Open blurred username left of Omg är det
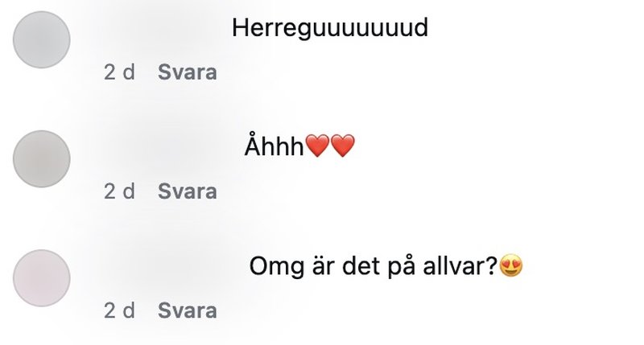The height and width of the screenshot is (345, 644). pos(172,265)
